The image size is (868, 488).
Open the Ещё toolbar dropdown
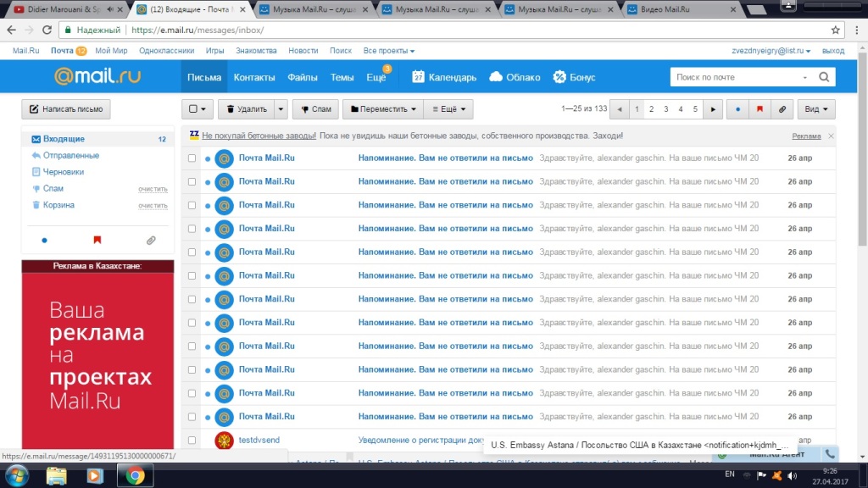[x=448, y=109]
